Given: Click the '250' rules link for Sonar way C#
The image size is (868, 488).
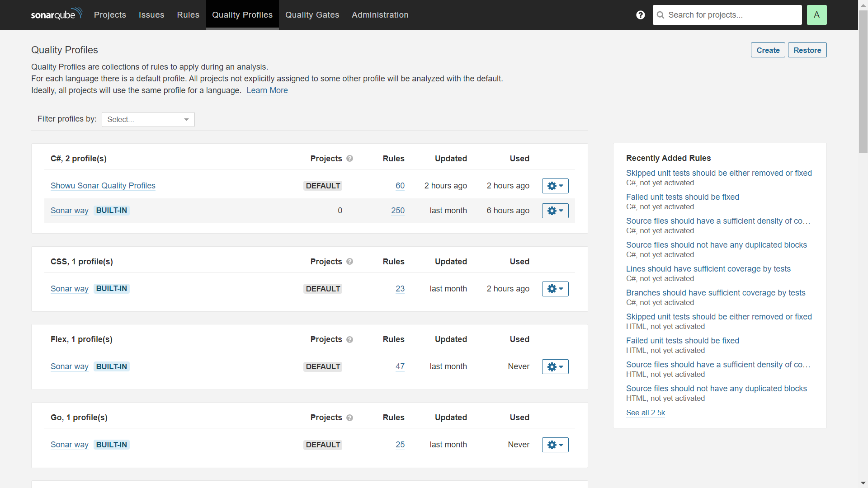Looking at the screenshot, I should (398, 211).
